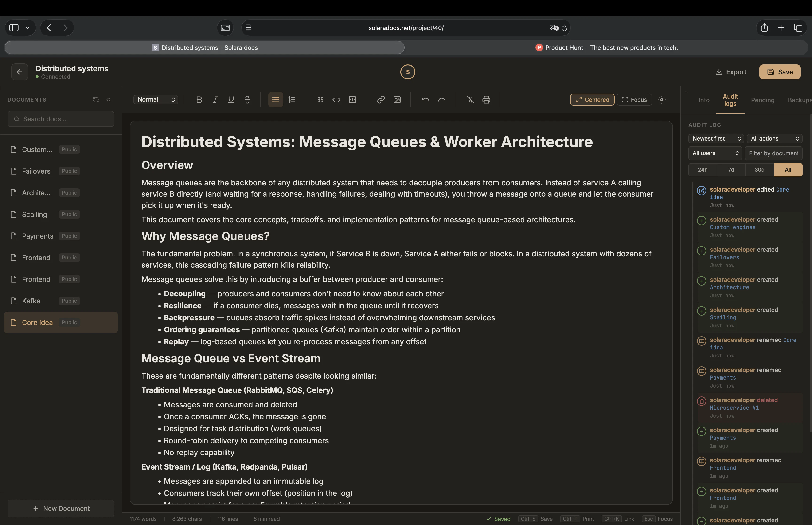Refresh the documents list

(x=96, y=100)
